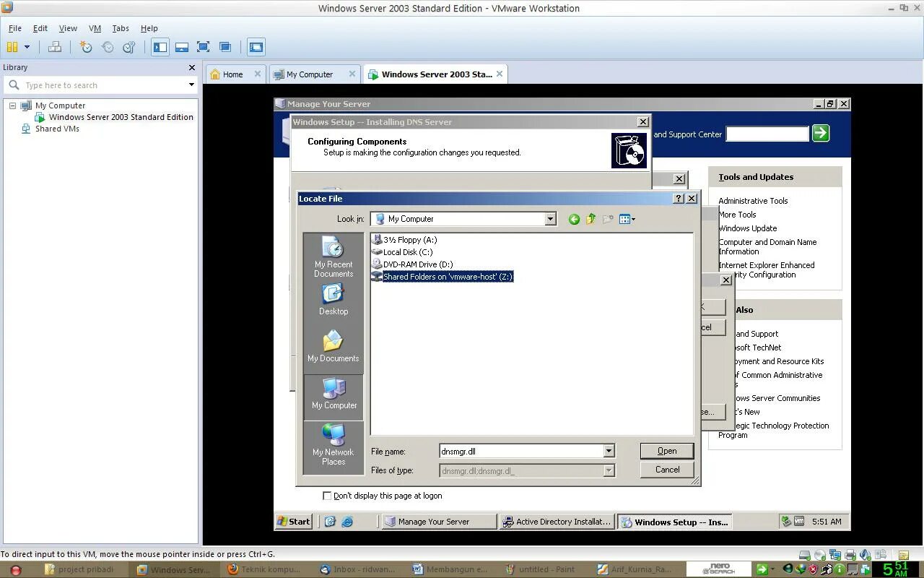This screenshot has width=924, height=578.
Task: Toggle the console view toolbar icon
Action: (256, 47)
